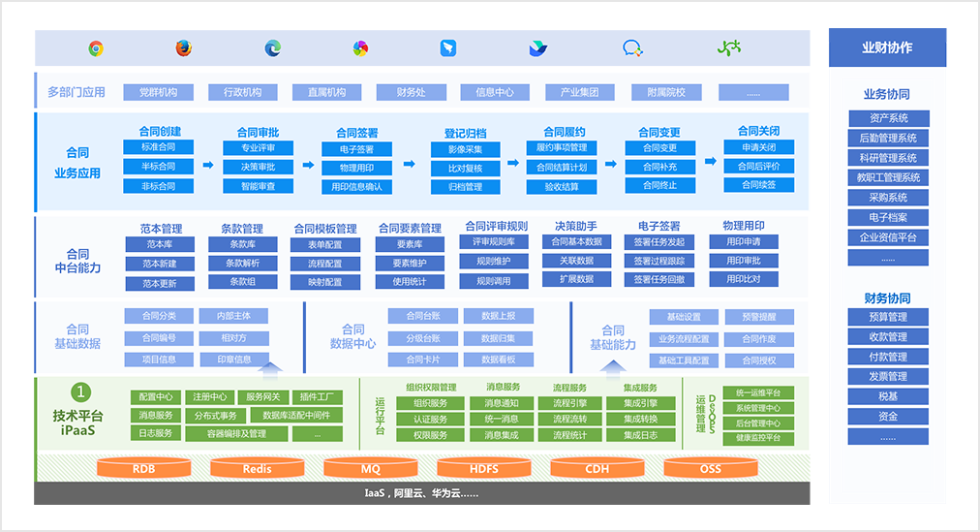Click the 标准合同 box under 合同创建
This screenshot has height=532, width=980.
pyautogui.click(x=158, y=147)
